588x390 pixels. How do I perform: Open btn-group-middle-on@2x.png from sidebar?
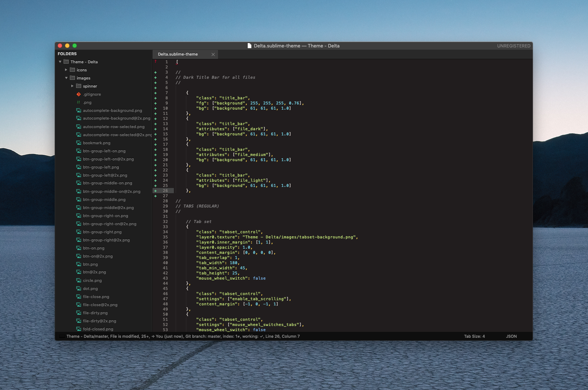[112, 191]
